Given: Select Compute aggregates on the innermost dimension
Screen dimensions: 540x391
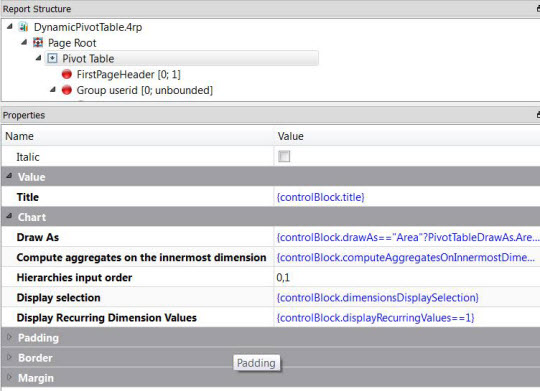Looking at the screenshot, I should click(x=141, y=257).
